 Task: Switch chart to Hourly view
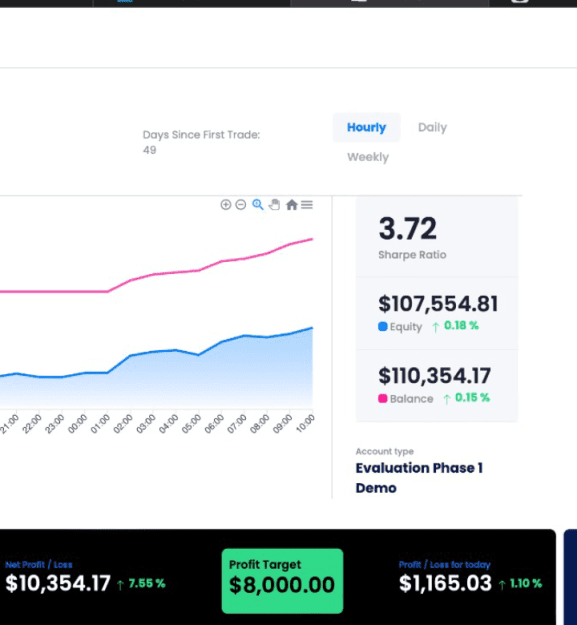click(366, 128)
